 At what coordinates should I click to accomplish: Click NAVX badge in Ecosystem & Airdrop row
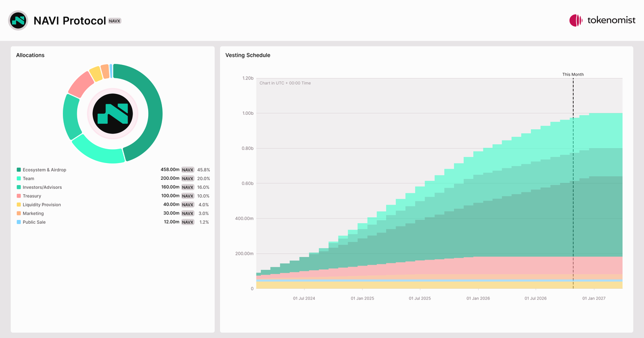[x=187, y=170]
